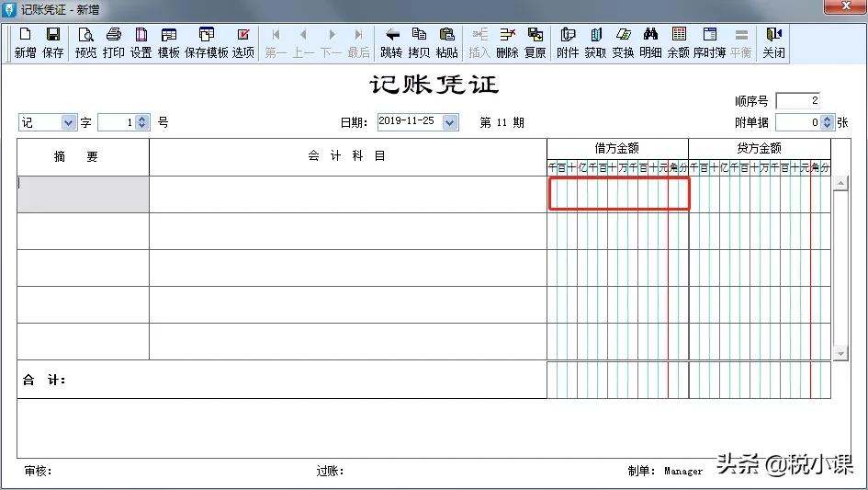Open 序时簿 journal icon
Image resolution: width=868 pixels, height=490 pixels.
(710, 42)
